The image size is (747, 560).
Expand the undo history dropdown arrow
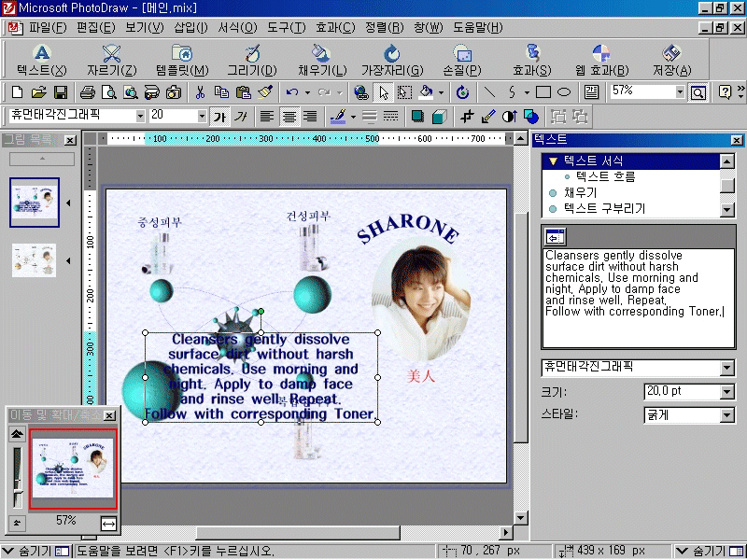[x=307, y=91]
